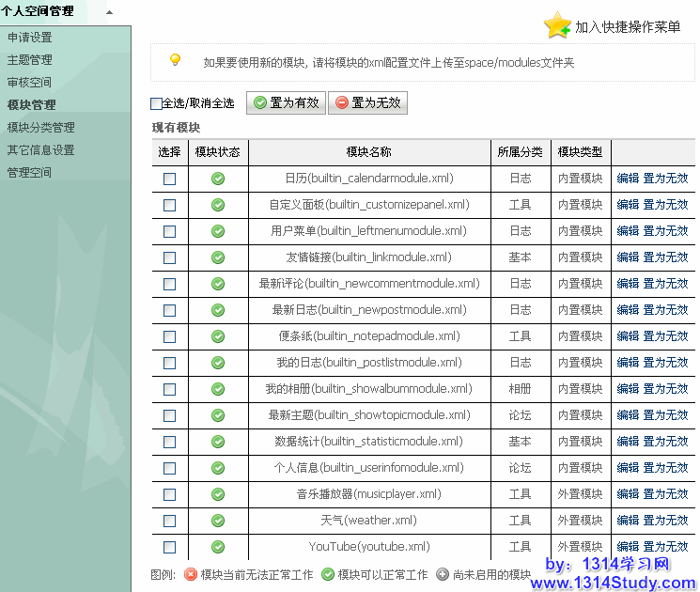The width and height of the screenshot is (700, 592).
Task: Collapse the 个人空间管理 menu arrow
Action: tap(109, 12)
